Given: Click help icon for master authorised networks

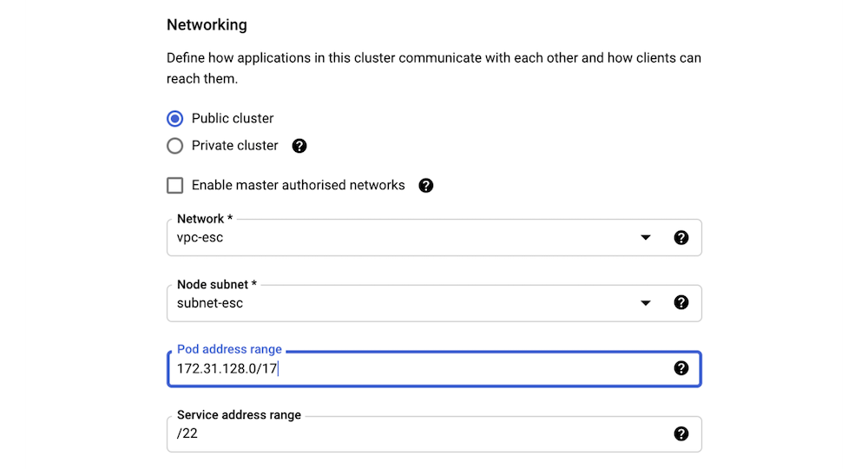Looking at the screenshot, I should coord(425,185).
